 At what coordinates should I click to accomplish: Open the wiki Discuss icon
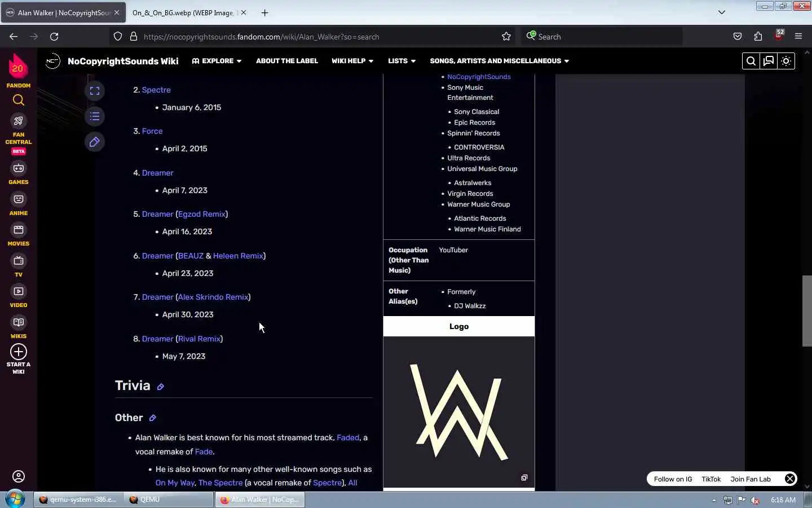769,61
